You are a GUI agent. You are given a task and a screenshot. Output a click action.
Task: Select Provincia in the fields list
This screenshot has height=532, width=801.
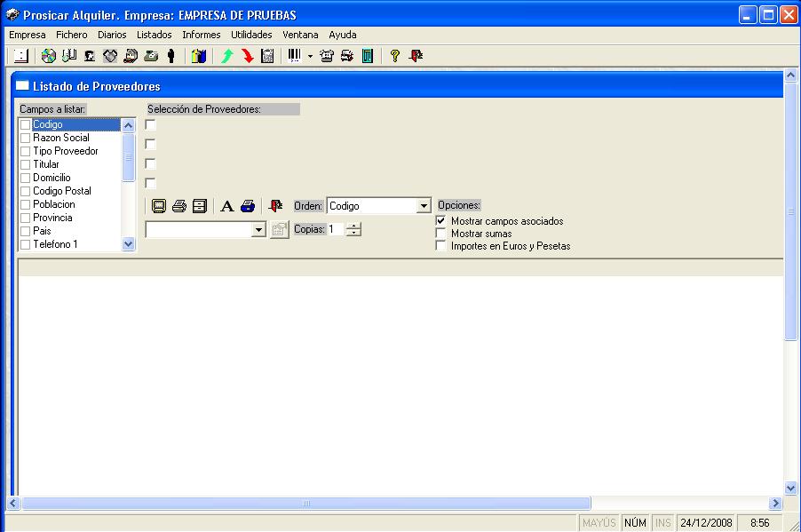coord(52,218)
